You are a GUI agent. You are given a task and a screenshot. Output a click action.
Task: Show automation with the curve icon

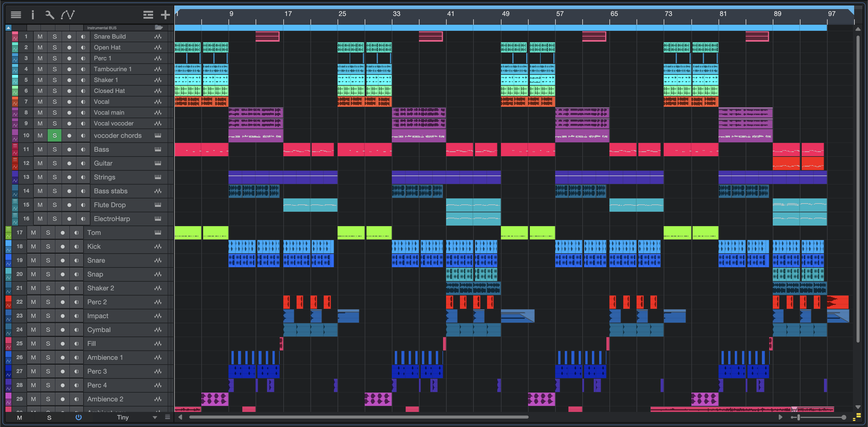coord(68,14)
